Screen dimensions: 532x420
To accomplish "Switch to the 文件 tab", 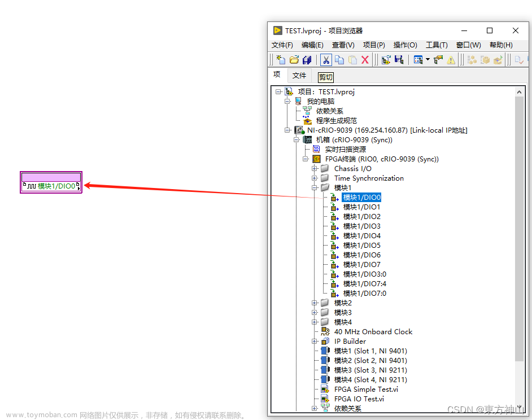I will [x=299, y=75].
